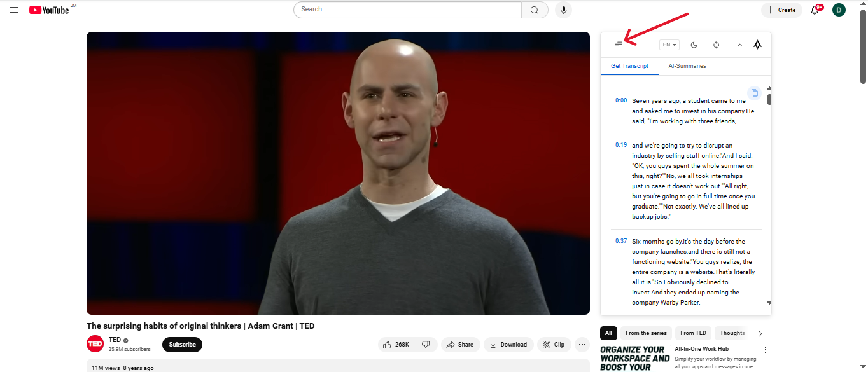Like the video with thumbs up
Image resolution: width=868 pixels, height=372 pixels.
click(397, 345)
